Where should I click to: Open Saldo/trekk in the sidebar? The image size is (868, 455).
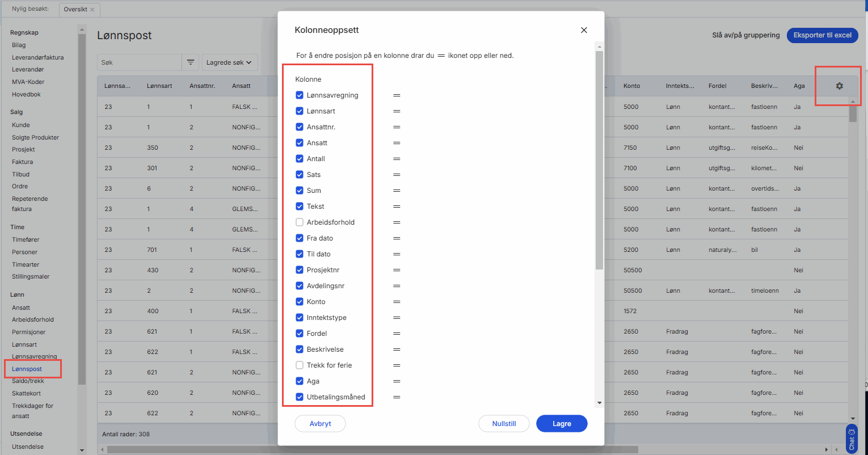coord(28,381)
